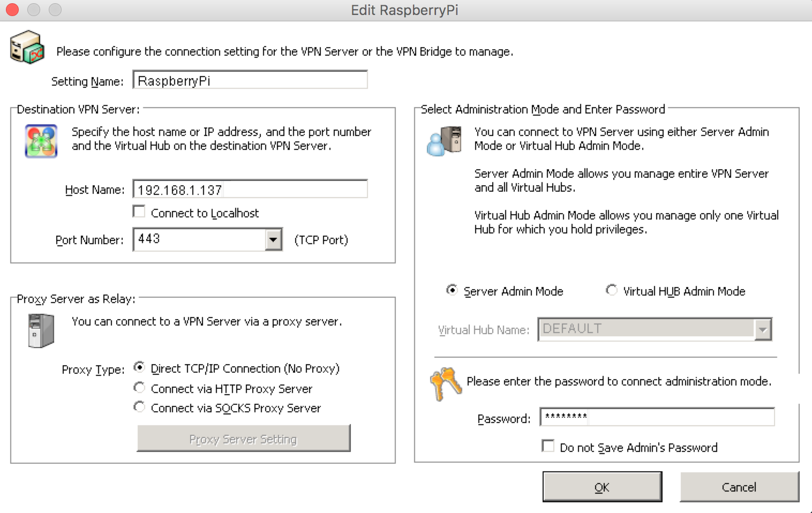The width and height of the screenshot is (812, 513).
Task: Expand the Virtual Hub Name dropdown
Action: pos(763,329)
